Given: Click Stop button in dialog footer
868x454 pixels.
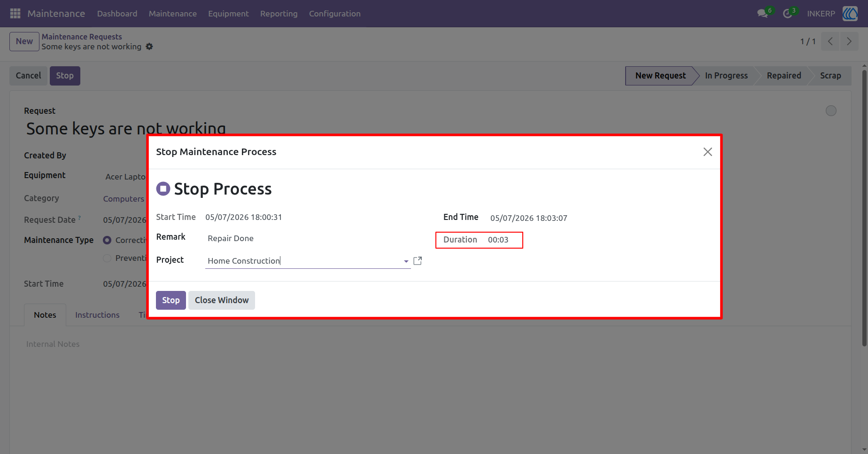Looking at the screenshot, I should pos(171,300).
